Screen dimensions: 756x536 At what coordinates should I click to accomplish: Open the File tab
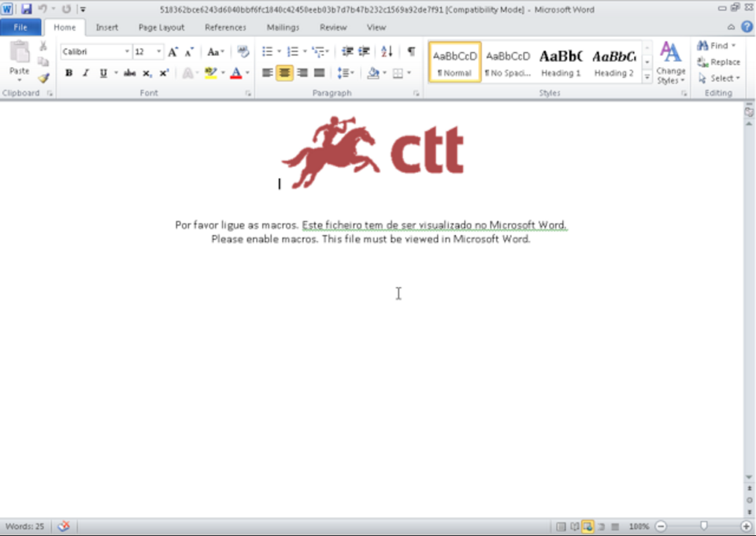[x=20, y=28]
